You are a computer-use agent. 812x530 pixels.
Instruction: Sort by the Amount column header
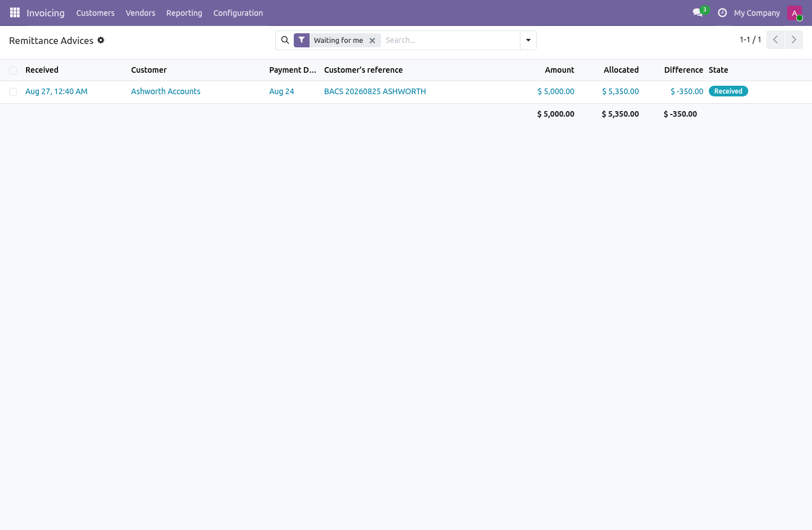[x=559, y=70]
